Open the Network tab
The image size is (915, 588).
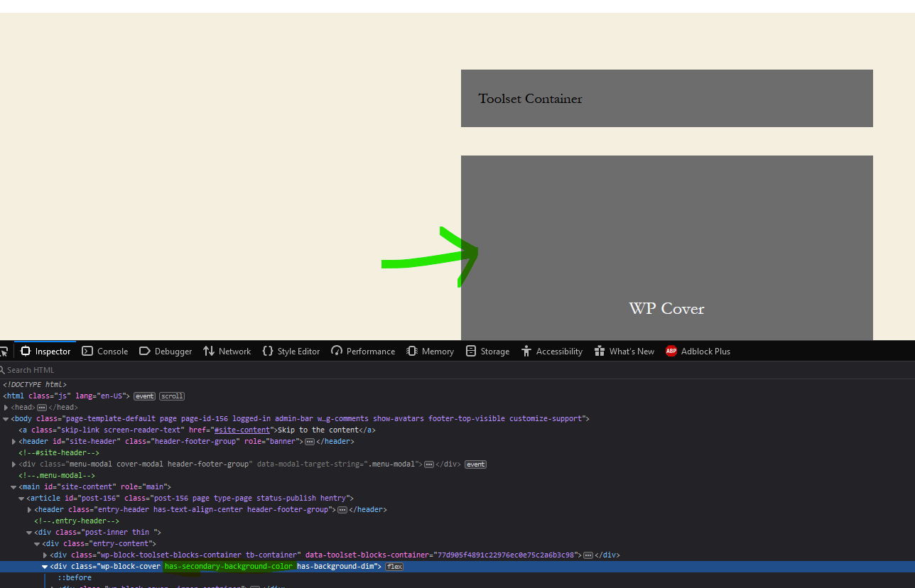coord(227,352)
